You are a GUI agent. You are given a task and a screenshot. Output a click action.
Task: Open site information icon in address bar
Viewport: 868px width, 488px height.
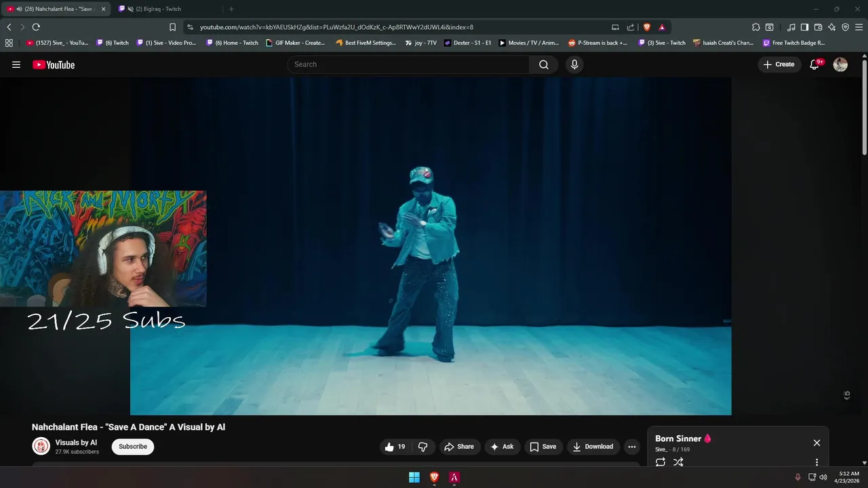point(190,27)
